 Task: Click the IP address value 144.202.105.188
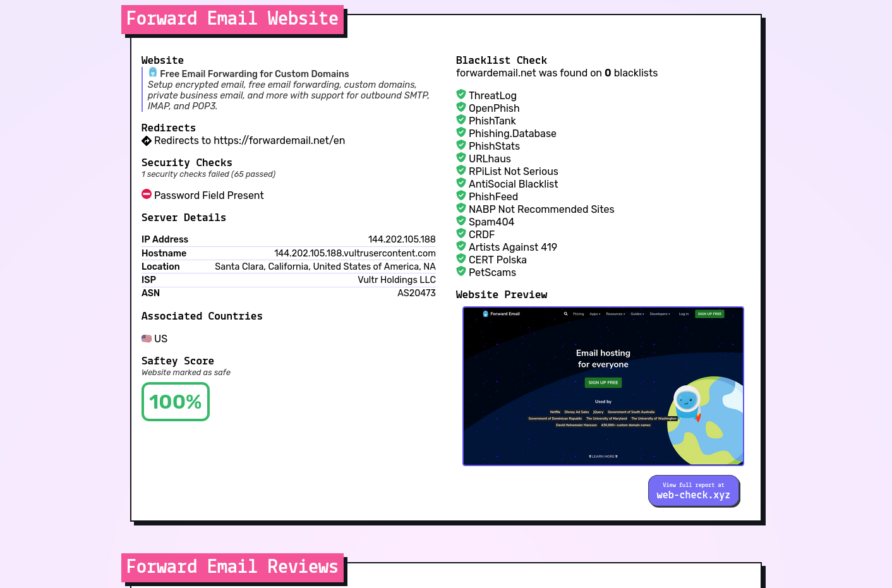coord(402,239)
